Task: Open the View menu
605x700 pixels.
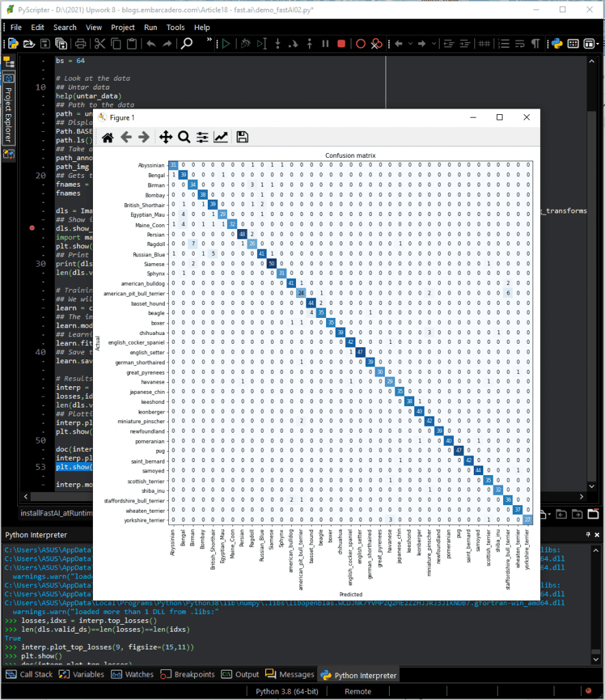Action: (x=94, y=27)
